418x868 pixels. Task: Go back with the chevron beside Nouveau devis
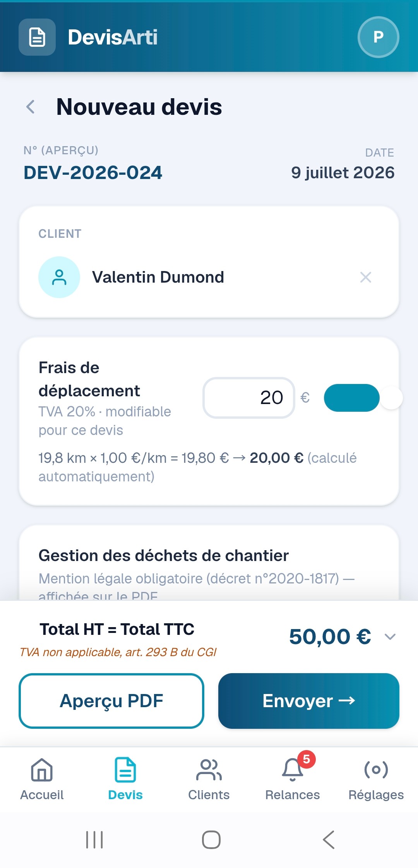(31, 107)
